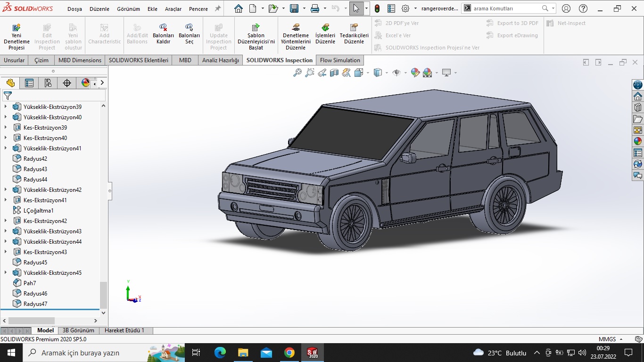Expand Yükseklik-Ekstrüzyon39 tree item
Screen dimensions: 644x362
pos(6,107)
